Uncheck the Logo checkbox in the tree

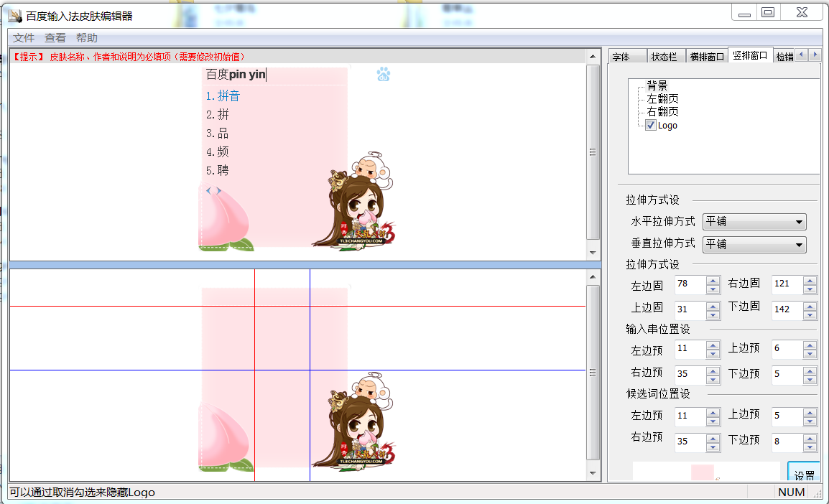point(651,125)
